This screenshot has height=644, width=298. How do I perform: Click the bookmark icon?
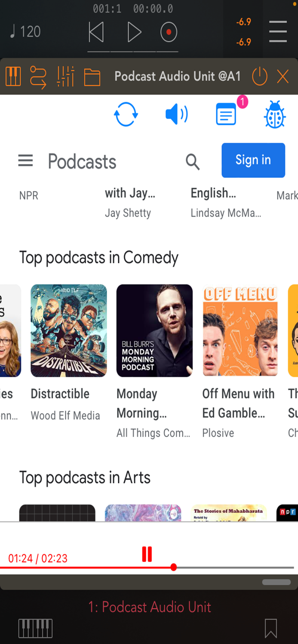[x=271, y=628]
